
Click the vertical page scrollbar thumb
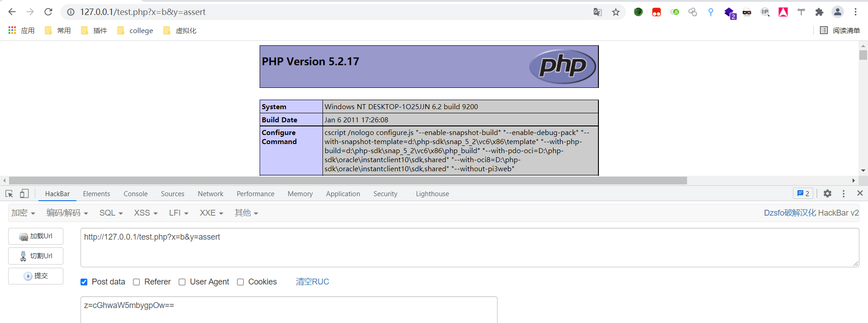click(x=863, y=55)
